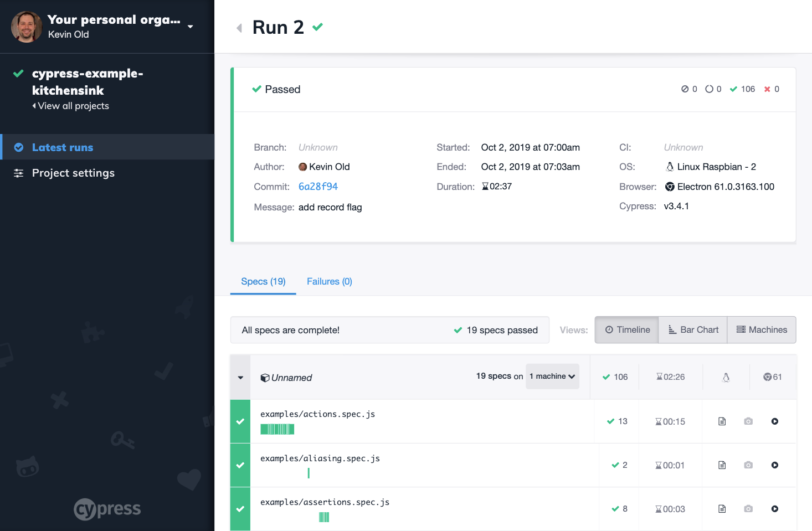Play video for actions.spec.js
Screen dimensions: 812x531
click(775, 421)
